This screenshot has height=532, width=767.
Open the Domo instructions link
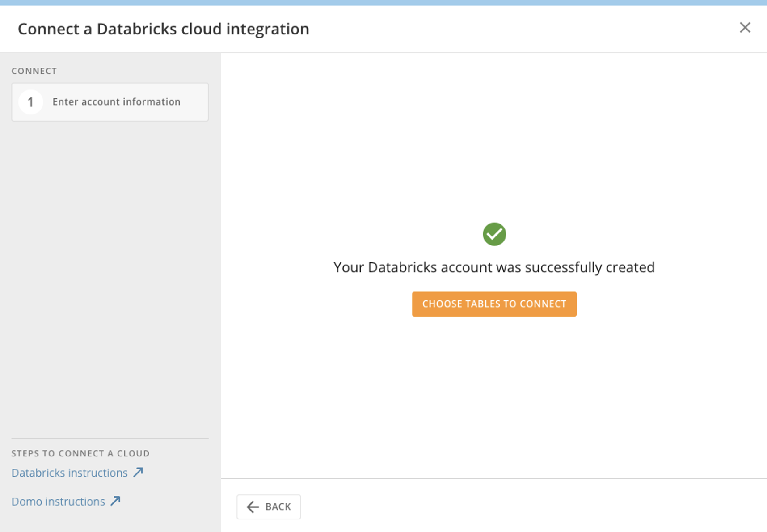click(x=59, y=501)
